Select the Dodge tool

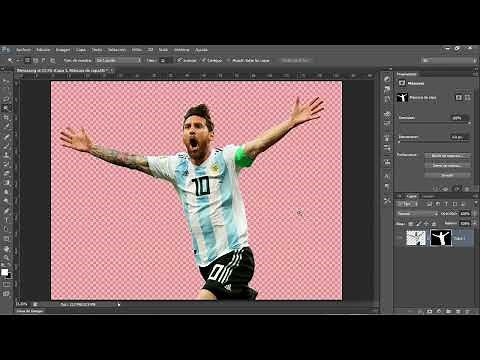tap(6, 201)
